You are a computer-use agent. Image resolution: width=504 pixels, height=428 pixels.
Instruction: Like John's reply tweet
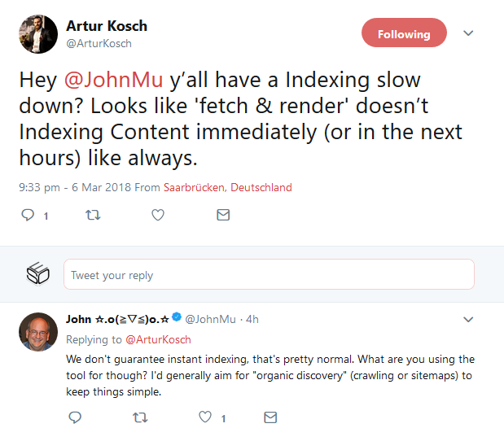[x=205, y=417]
